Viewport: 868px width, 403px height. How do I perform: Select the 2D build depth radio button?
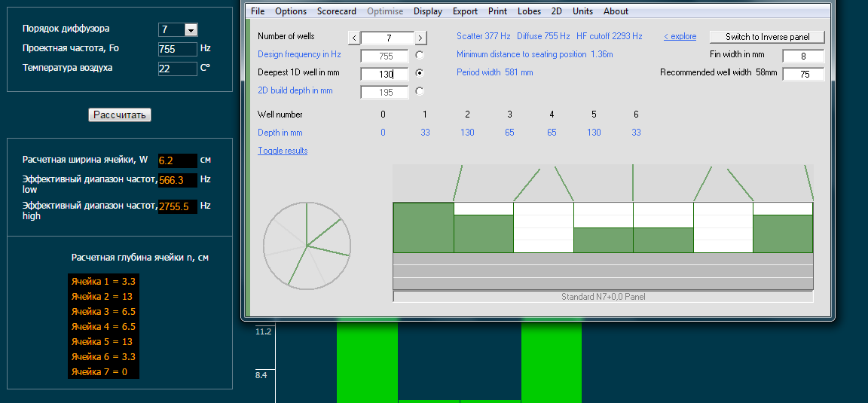(x=420, y=91)
